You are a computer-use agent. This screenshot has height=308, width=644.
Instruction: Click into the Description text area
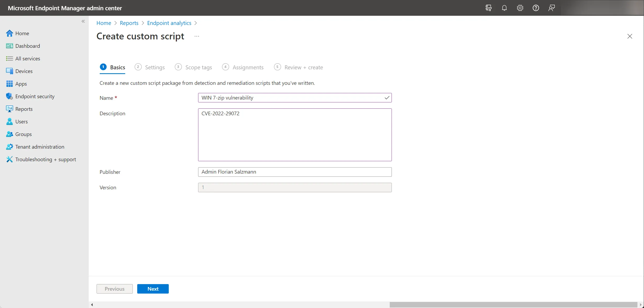click(295, 135)
